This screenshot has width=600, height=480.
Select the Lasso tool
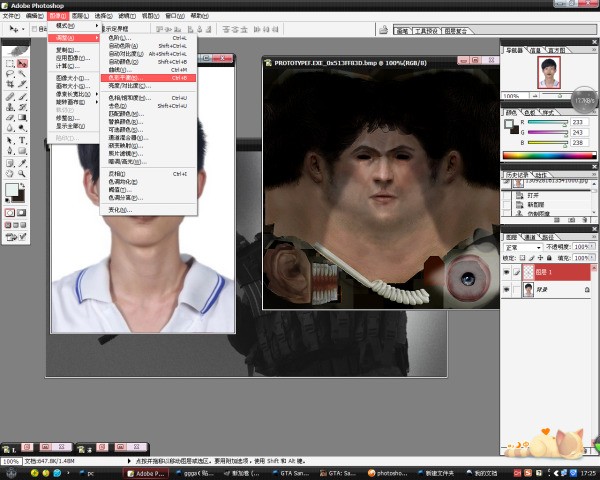(x=10, y=73)
